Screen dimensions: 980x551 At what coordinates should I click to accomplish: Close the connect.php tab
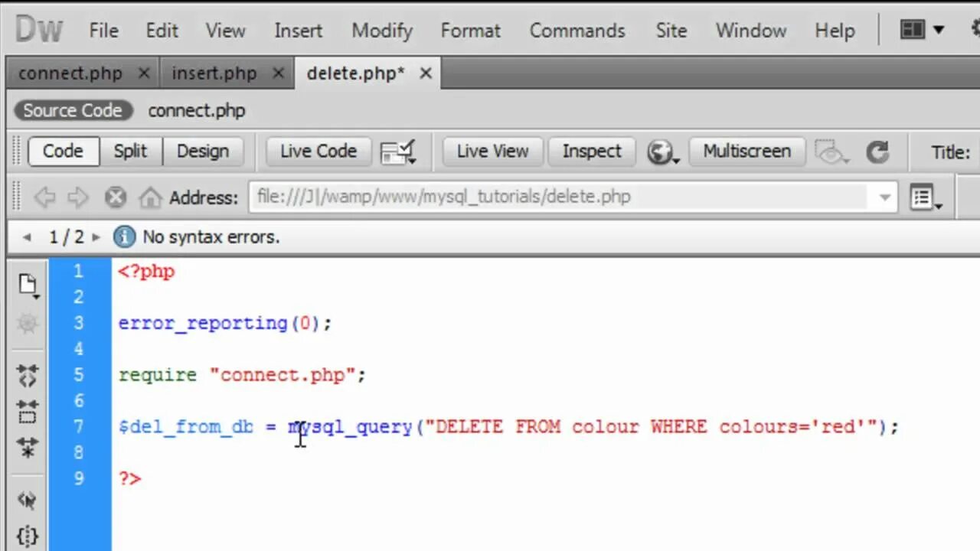point(143,73)
